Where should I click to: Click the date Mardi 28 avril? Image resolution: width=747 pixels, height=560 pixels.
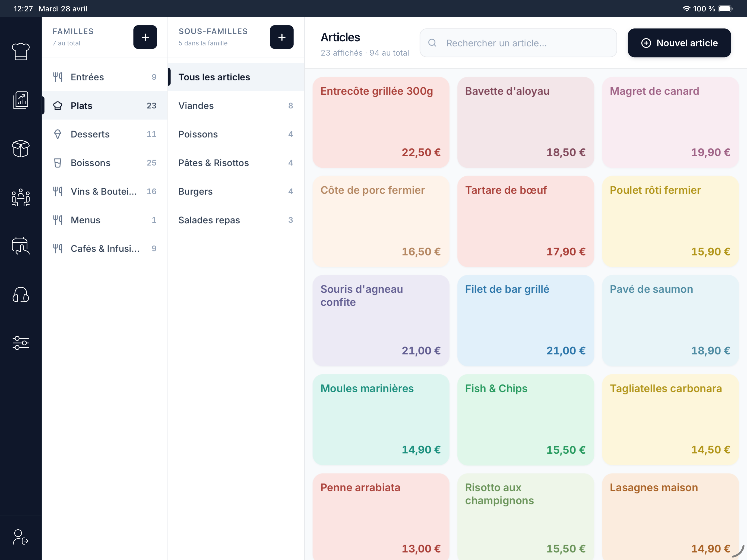click(x=63, y=9)
